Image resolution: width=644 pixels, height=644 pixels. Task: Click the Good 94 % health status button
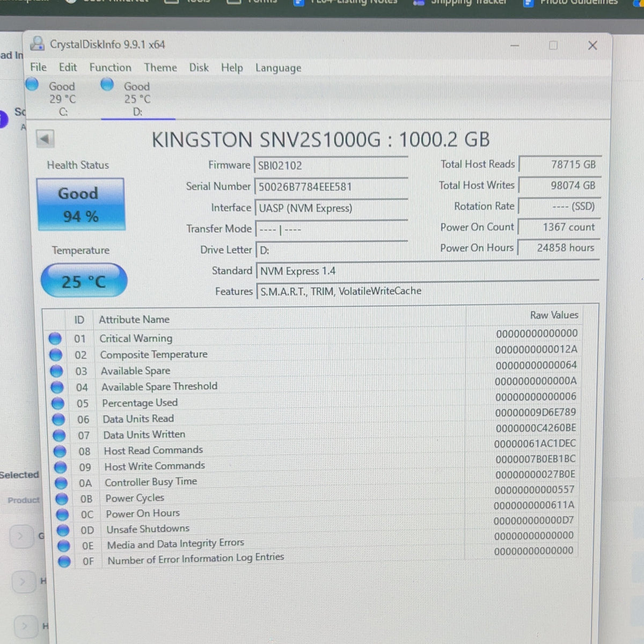(x=80, y=204)
